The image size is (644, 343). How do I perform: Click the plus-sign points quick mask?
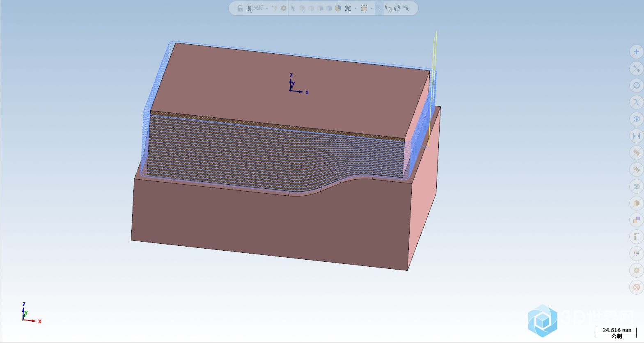coord(636,52)
